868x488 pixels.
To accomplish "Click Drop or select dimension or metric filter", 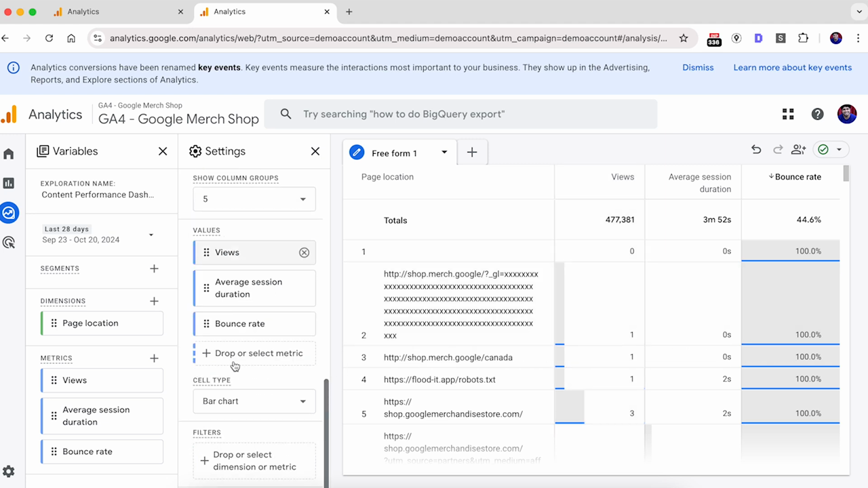I will (x=254, y=461).
